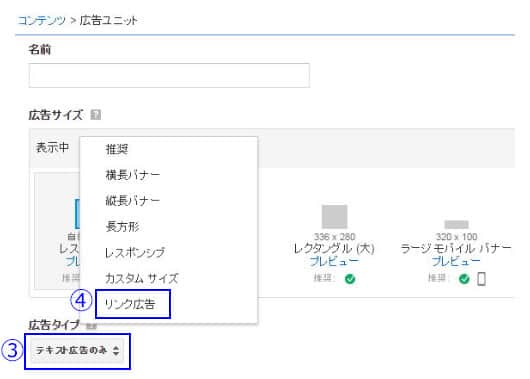Click the コンテンツ breadcrumb link
The height and width of the screenshot is (379, 530).
point(41,21)
